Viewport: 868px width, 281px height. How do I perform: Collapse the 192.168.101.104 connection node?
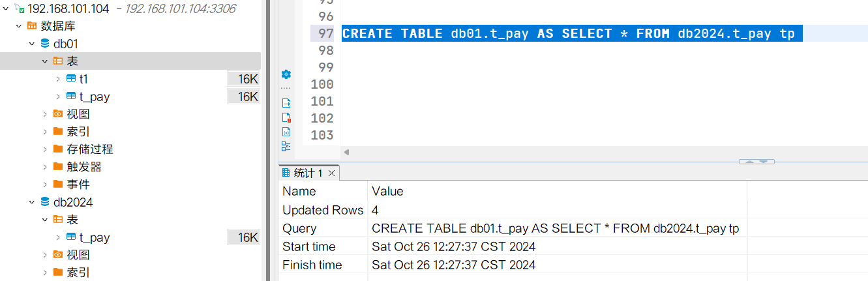pyautogui.click(x=5, y=8)
